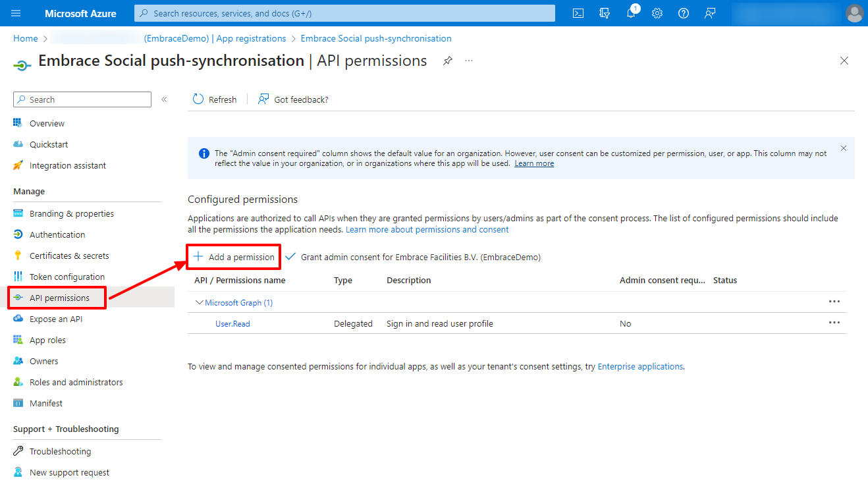
Task: Open Quickstart in the sidebar
Action: tap(49, 144)
